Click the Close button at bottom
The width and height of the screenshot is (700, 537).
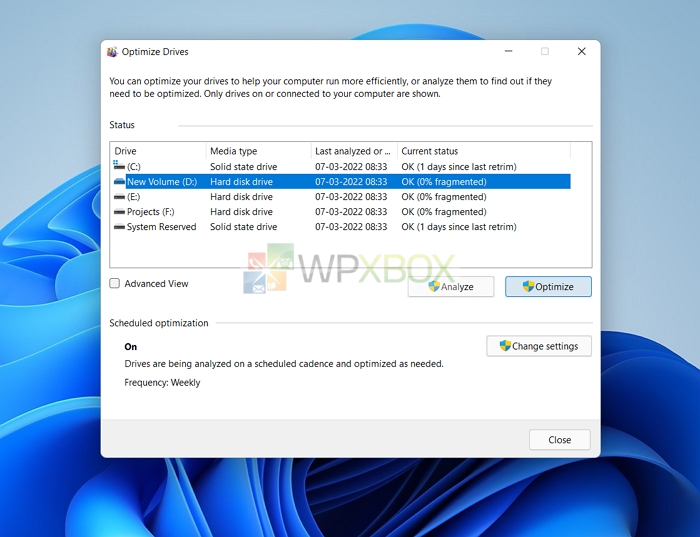tap(560, 440)
